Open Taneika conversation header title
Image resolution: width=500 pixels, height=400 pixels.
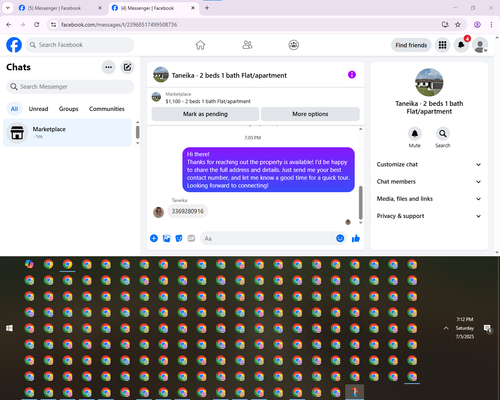pyautogui.click(x=229, y=75)
